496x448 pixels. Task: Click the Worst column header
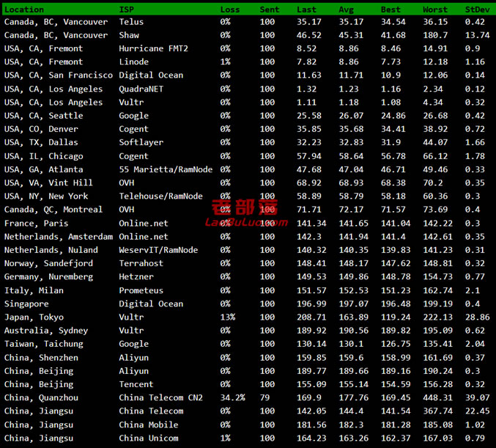(435, 10)
